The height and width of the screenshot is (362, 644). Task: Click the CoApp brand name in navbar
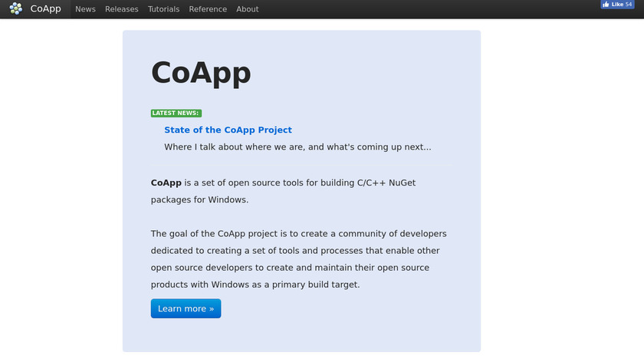click(45, 9)
